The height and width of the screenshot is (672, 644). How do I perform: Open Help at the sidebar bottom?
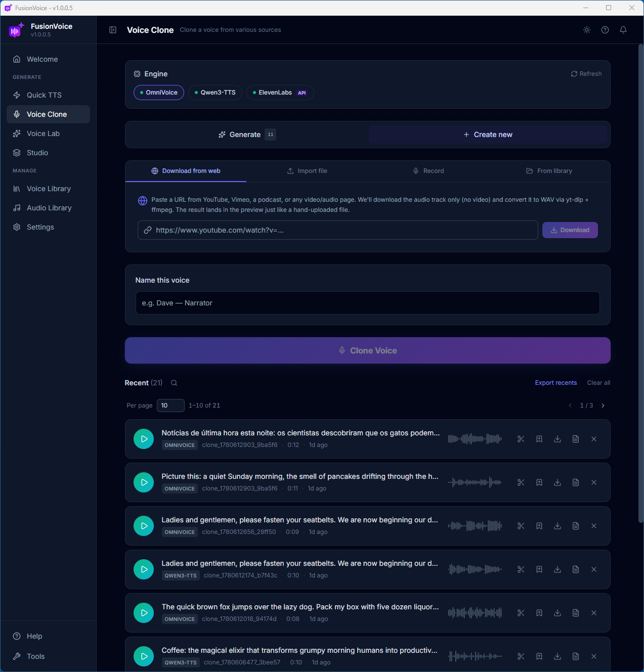(48, 636)
